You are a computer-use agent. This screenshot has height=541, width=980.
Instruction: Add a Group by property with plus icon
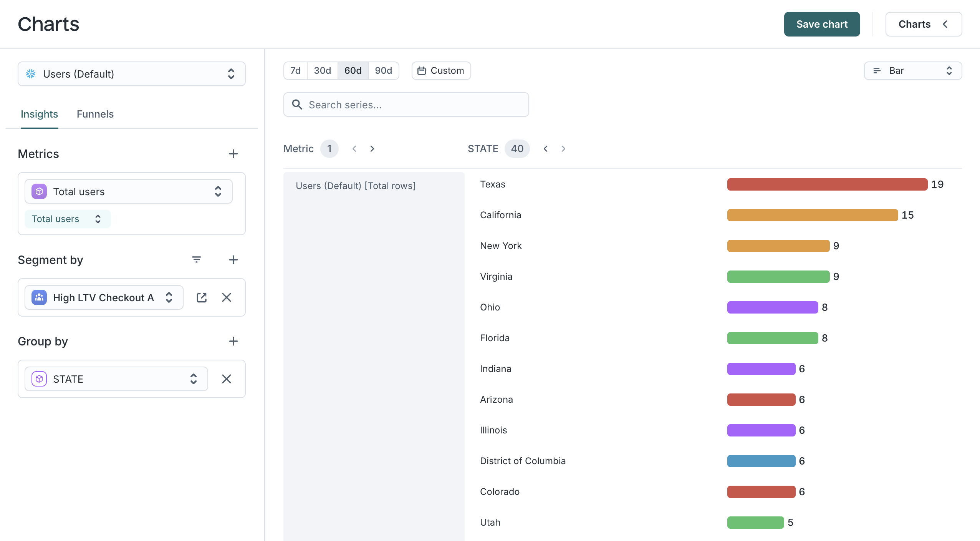[233, 341]
